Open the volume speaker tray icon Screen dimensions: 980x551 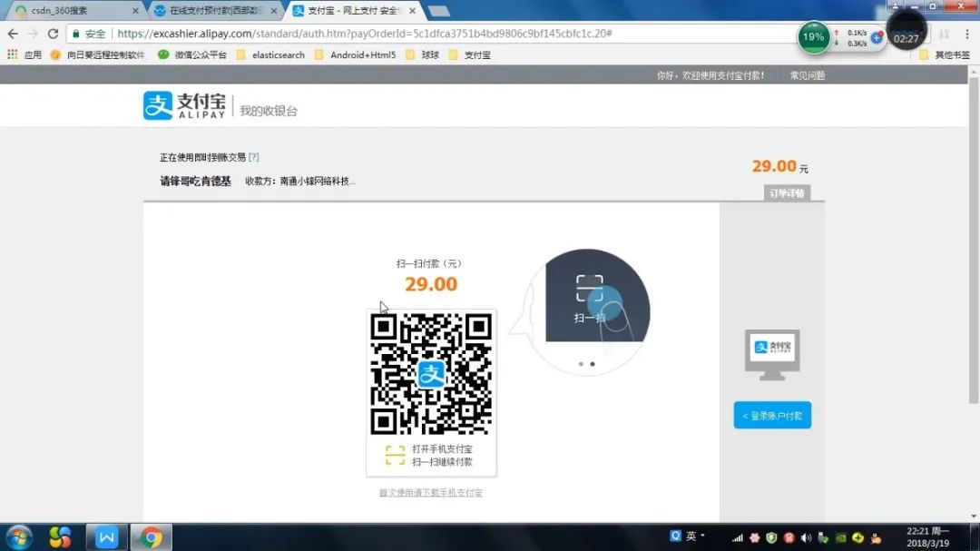[x=807, y=538]
